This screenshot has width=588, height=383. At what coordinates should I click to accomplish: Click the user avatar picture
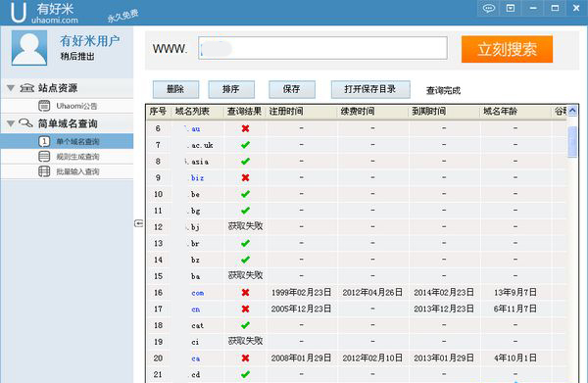click(29, 48)
